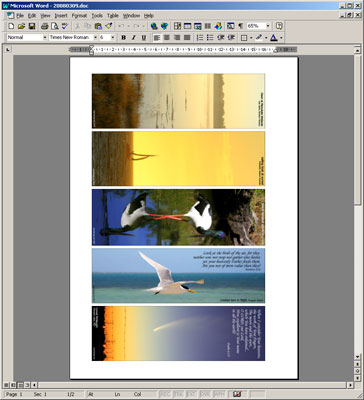Expand highlight color dropdown arrow
The width and height of the screenshot is (364, 400).
click(266, 38)
